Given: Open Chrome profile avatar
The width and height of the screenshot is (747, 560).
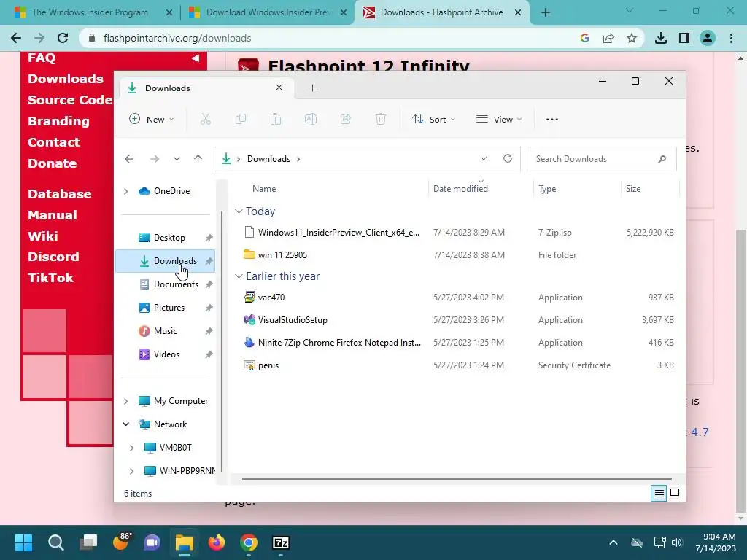Looking at the screenshot, I should point(708,38).
